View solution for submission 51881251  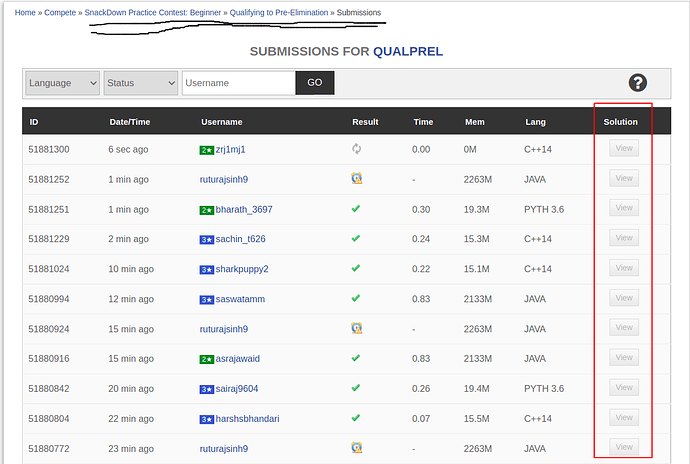coord(624,208)
